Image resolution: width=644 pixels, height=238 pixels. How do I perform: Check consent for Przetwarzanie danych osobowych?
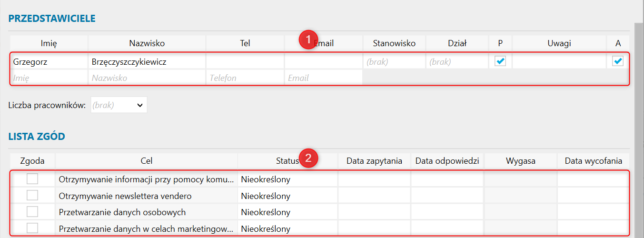tap(32, 212)
